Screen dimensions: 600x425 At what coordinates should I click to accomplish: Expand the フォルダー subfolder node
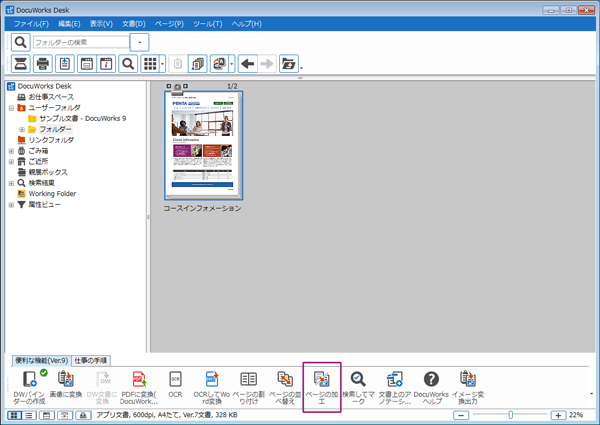tap(21, 129)
